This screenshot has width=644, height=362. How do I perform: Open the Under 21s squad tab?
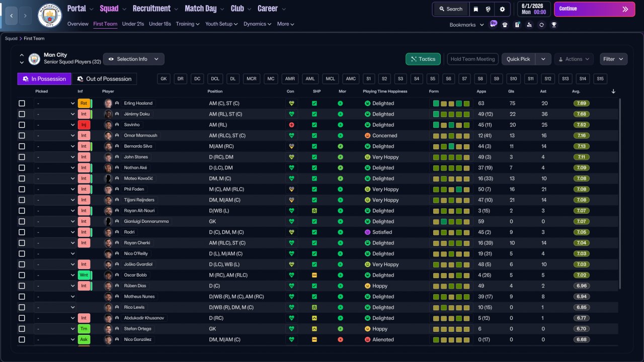[x=133, y=24]
